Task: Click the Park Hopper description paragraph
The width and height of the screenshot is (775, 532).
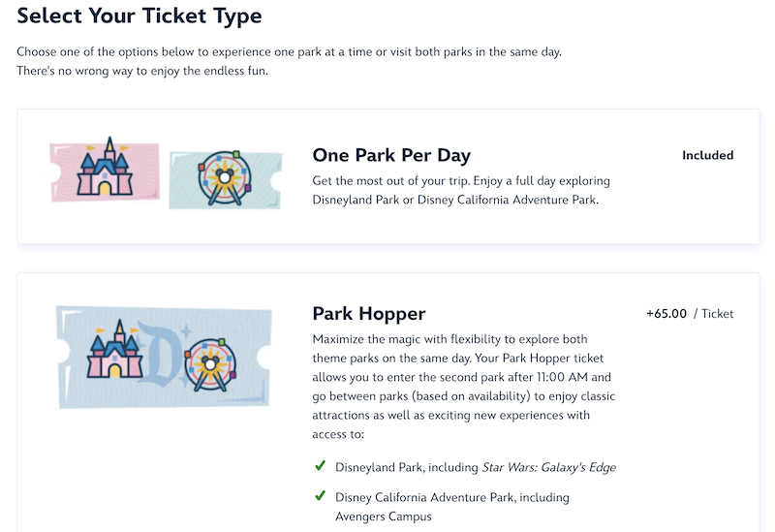Action: coord(464,387)
